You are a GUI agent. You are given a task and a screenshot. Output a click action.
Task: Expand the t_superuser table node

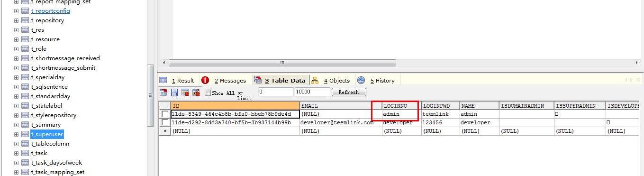coord(16,134)
